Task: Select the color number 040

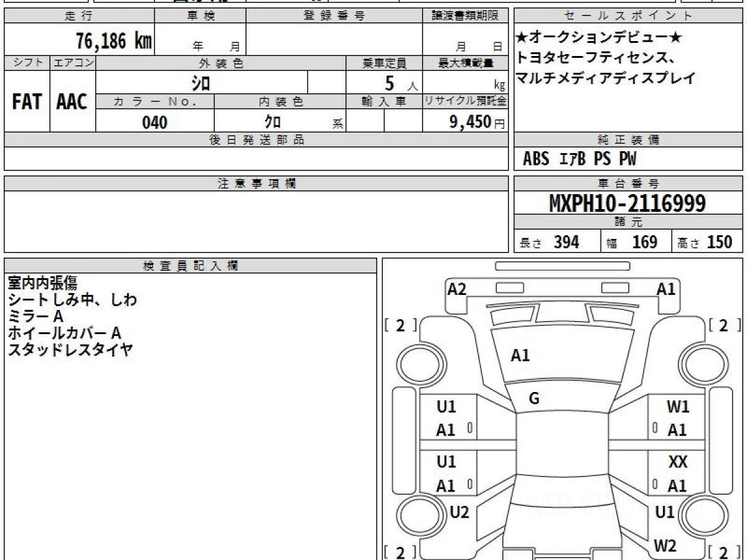Action: click(x=155, y=122)
